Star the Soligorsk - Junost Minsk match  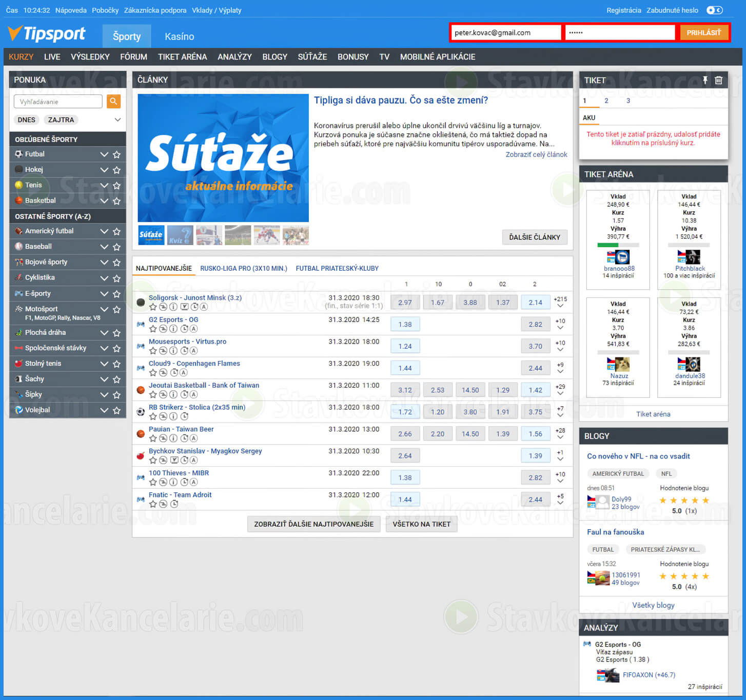coord(152,307)
